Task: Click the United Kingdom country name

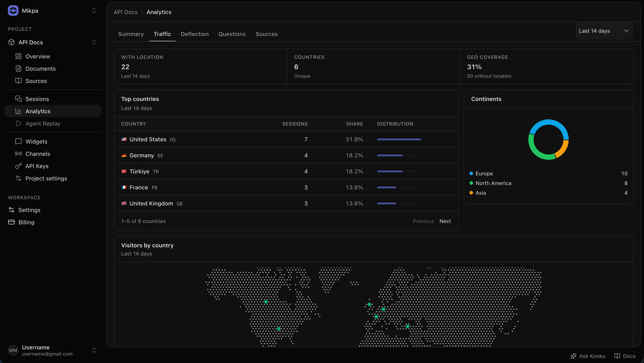Action: point(151,203)
